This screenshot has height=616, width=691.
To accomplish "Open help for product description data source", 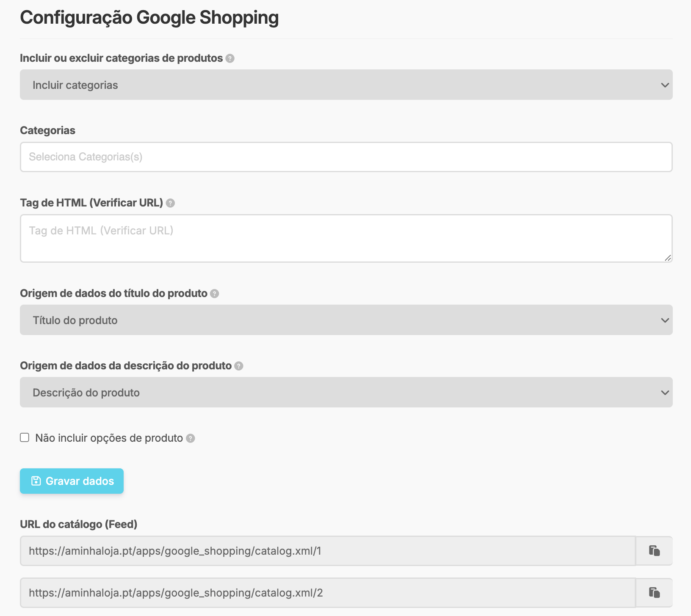I will 238,366.
